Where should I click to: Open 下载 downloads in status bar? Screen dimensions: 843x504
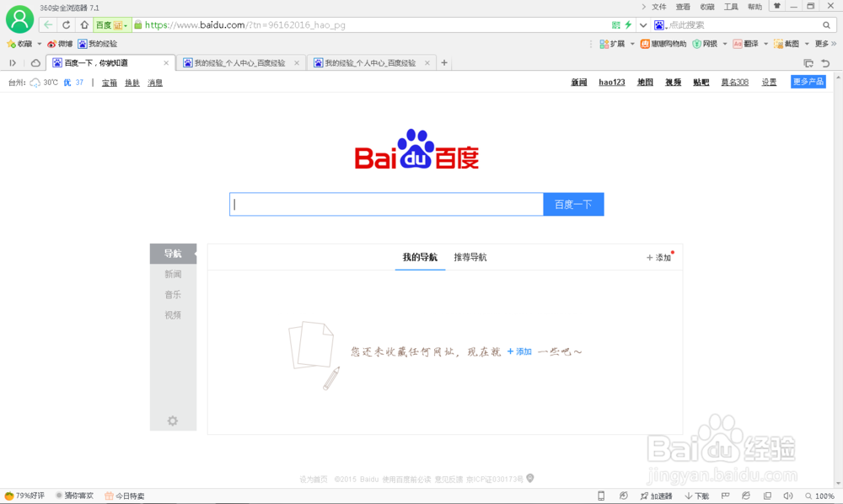tap(697, 496)
